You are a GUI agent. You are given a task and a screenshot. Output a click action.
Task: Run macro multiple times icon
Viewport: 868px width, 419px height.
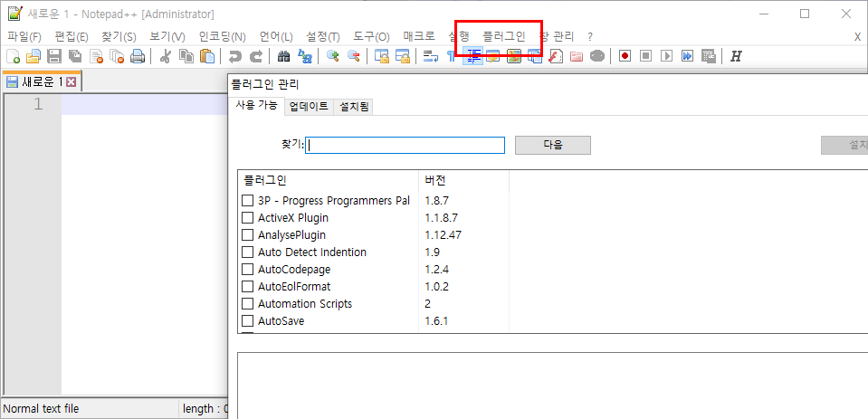coord(688,56)
